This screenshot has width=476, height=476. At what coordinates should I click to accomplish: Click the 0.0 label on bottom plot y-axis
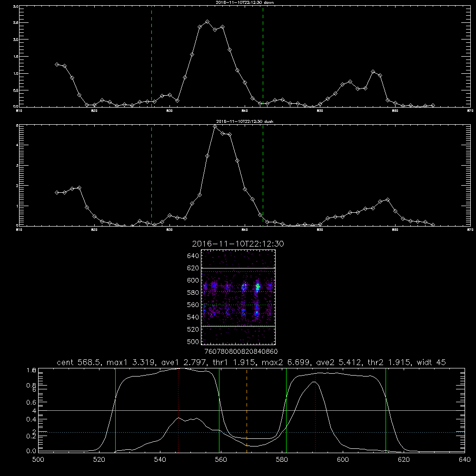(31, 451)
